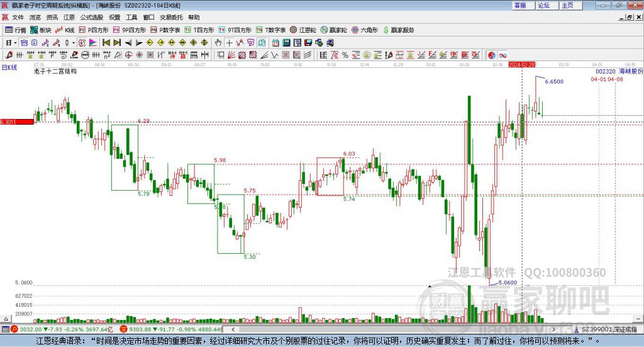
Task: Click the blue infinity loop icon
Action: click(x=502, y=55)
